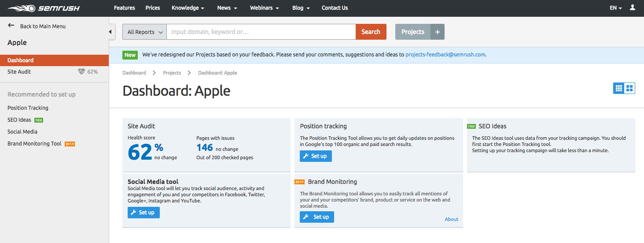Click the Position tracking card title
The width and height of the screenshot is (644, 243).
click(x=324, y=126)
